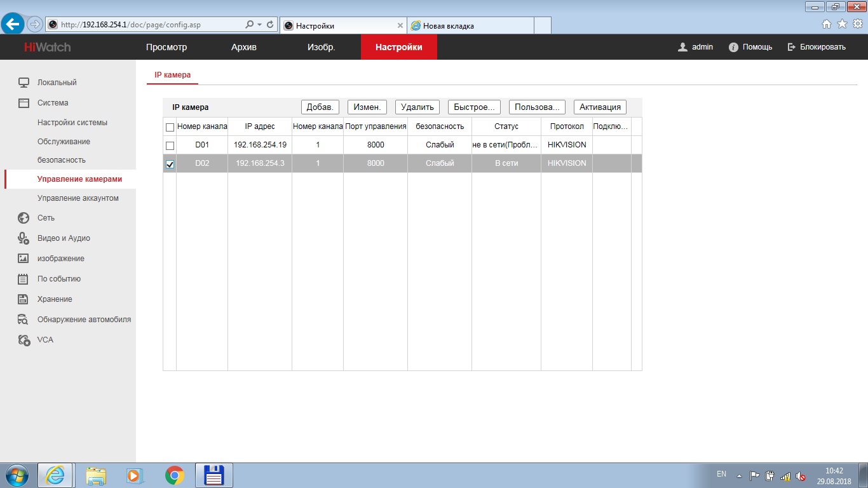This screenshot has height=488, width=868.
Task: Open Управление аккаунтом in the sidebar
Action: (78, 198)
